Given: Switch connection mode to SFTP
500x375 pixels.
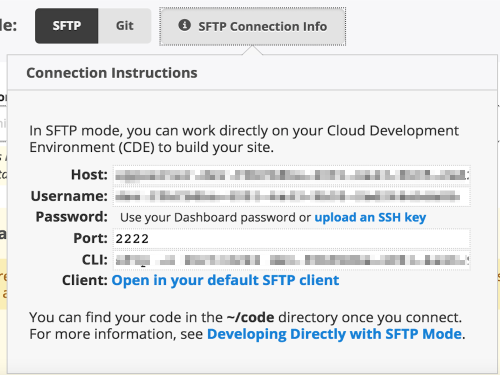Looking at the screenshot, I should point(67,26).
